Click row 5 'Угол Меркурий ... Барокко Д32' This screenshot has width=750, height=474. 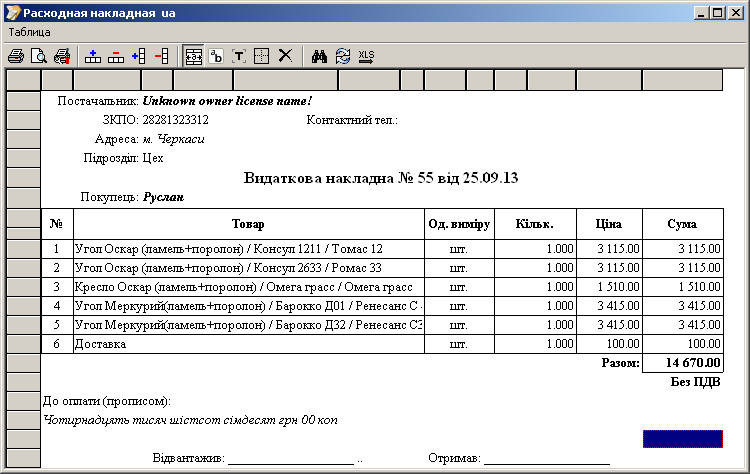click(249, 325)
